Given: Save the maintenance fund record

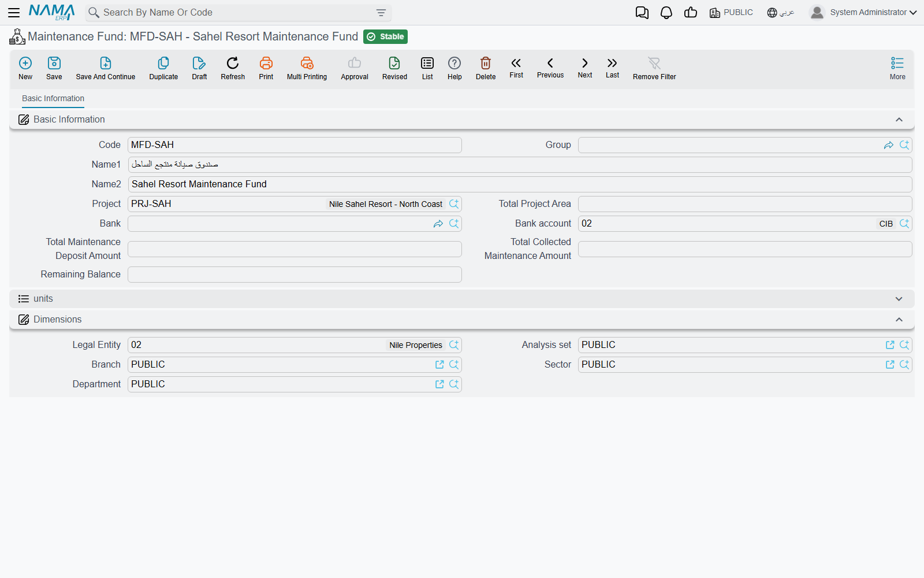Looking at the screenshot, I should (x=54, y=68).
